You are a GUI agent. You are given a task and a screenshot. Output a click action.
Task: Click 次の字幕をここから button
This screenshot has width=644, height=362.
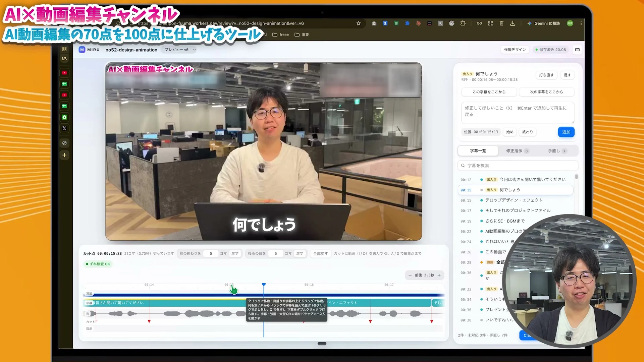point(546,92)
